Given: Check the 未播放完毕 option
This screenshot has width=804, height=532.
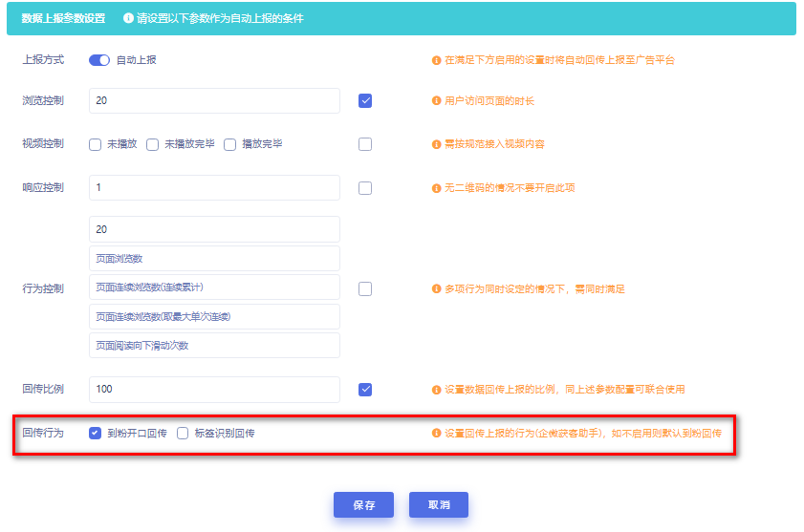Looking at the screenshot, I should 152,145.
